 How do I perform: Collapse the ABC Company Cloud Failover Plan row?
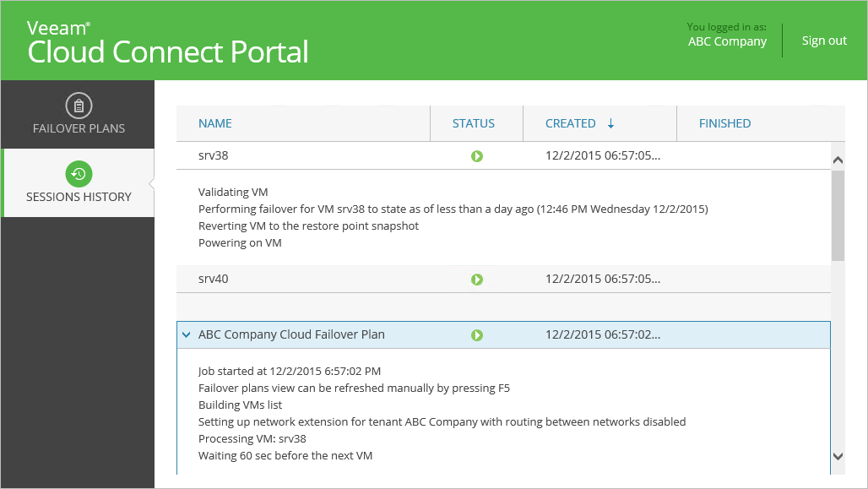click(186, 335)
